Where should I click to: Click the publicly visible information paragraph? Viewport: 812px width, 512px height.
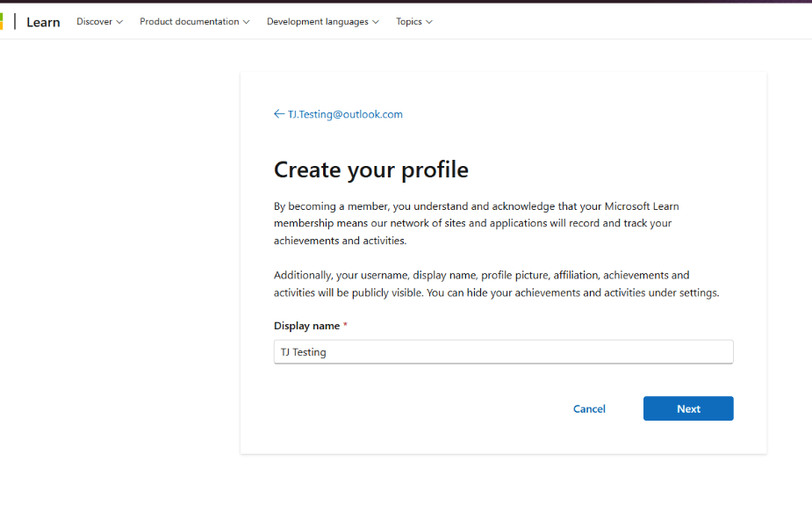tap(496, 284)
